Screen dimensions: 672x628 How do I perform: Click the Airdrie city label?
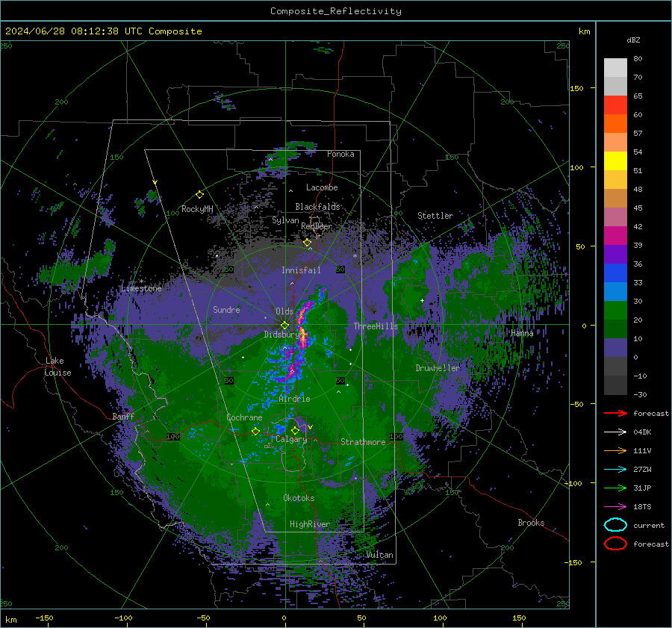[294, 399]
